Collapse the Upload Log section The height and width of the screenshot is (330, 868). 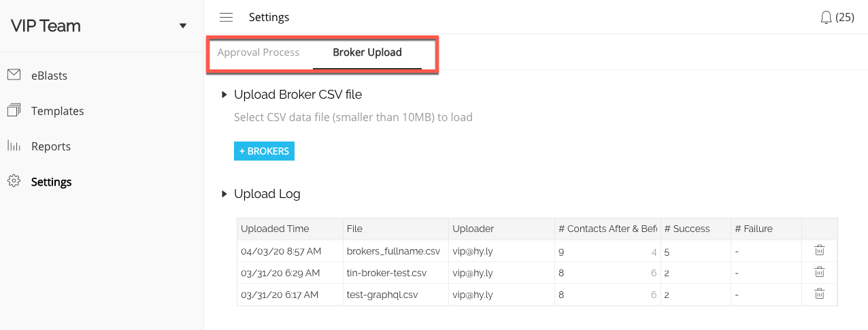click(x=224, y=194)
